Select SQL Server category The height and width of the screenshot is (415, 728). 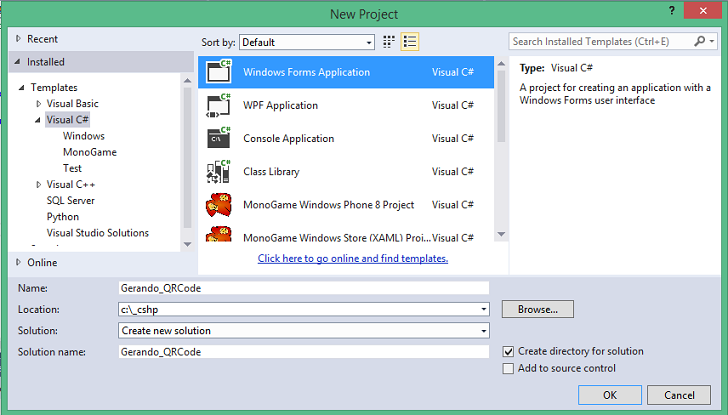pyautogui.click(x=71, y=201)
